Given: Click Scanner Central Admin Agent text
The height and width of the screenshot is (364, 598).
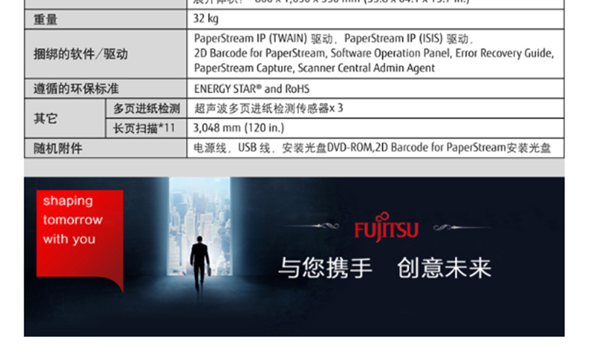Looking at the screenshot, I should coord(366,68).
